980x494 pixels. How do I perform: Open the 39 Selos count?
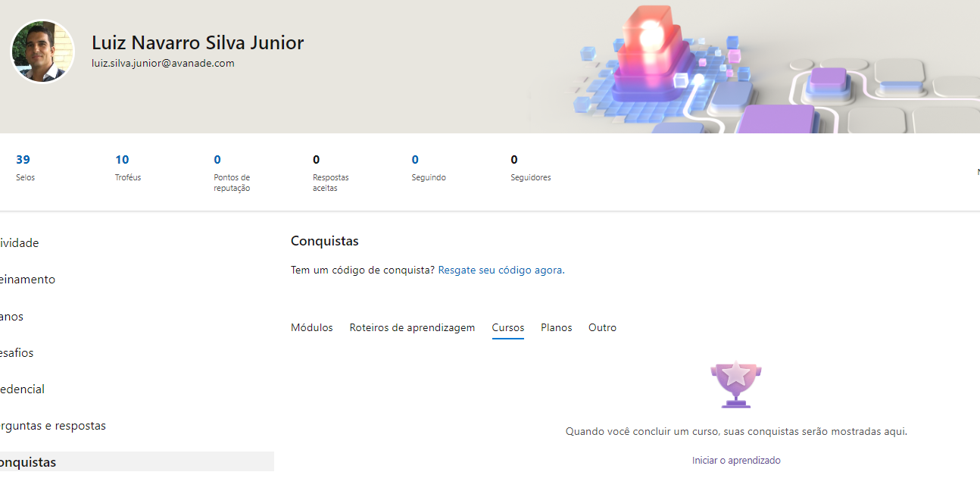pyautogui.click(x=25, y=167)
